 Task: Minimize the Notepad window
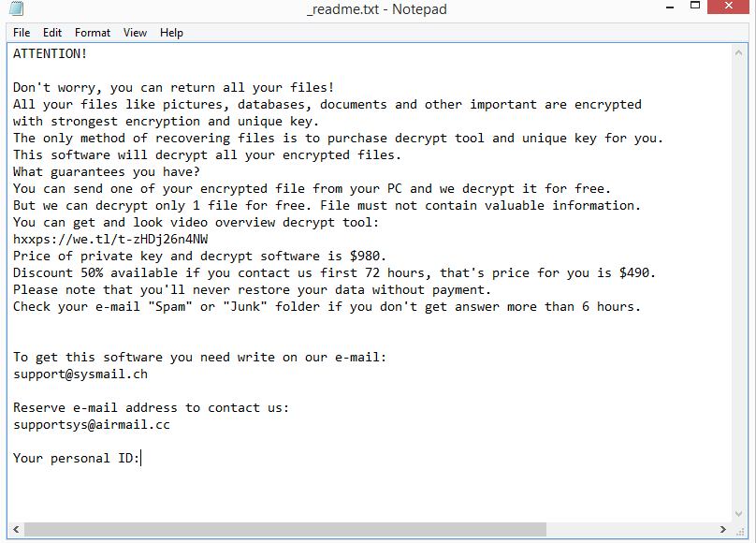[669, 7]
